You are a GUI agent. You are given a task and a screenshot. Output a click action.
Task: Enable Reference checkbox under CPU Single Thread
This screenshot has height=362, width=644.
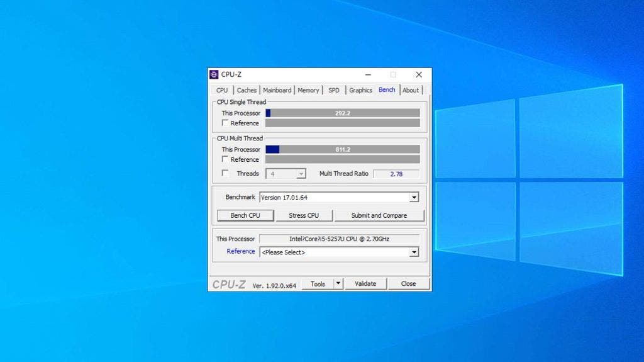pyautogui.click(x=225, y=123)
